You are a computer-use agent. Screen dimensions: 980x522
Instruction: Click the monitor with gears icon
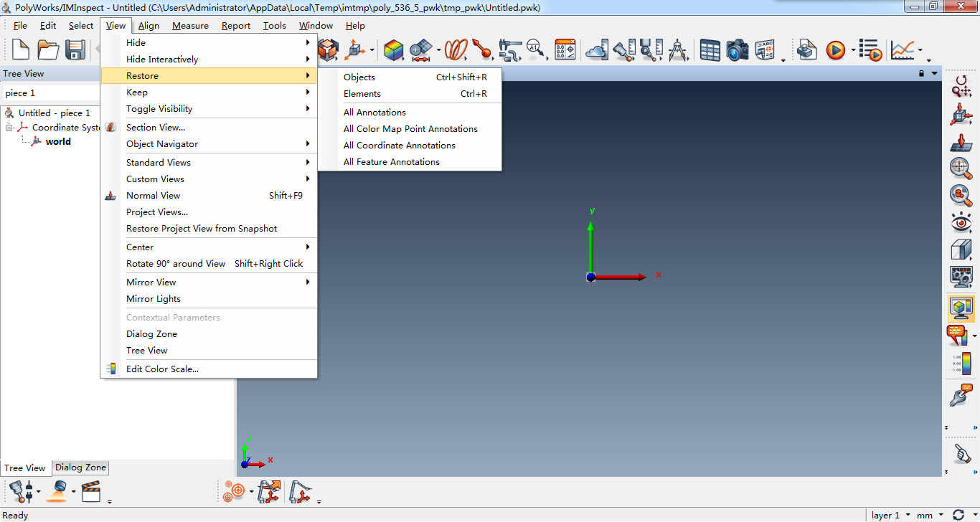961,277
